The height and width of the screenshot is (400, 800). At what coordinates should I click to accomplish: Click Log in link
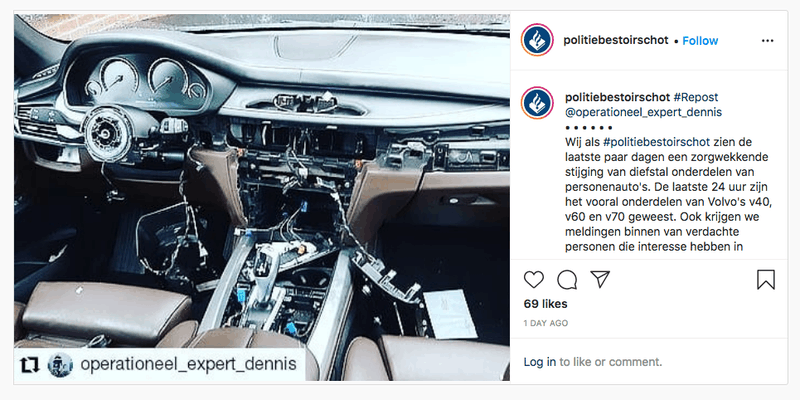coord(540,362)
